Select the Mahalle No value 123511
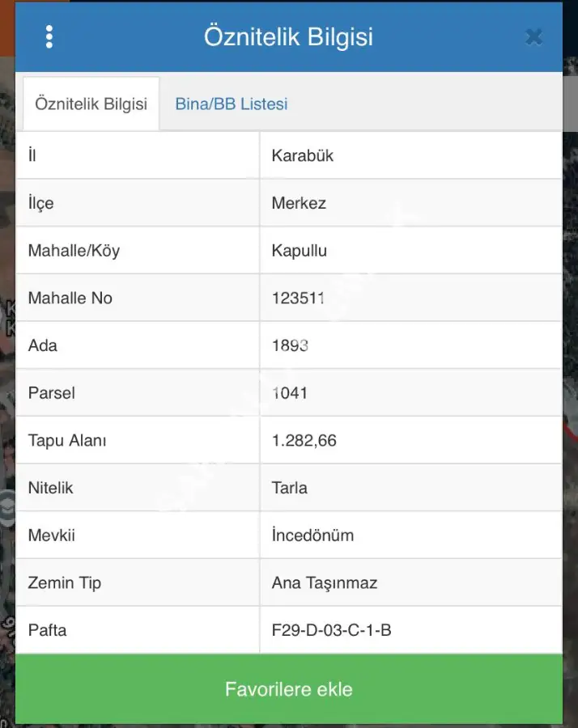Image resolution: width=578 pixels, height=728 pixels. (298, 298)
